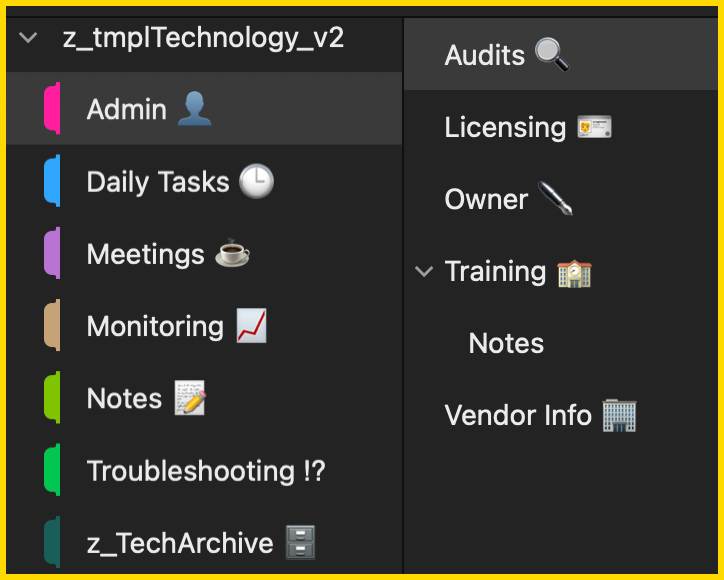The width and height of the screenshot is (724, 580).
Task: Open the Licensing page
Action: point(561,127)
